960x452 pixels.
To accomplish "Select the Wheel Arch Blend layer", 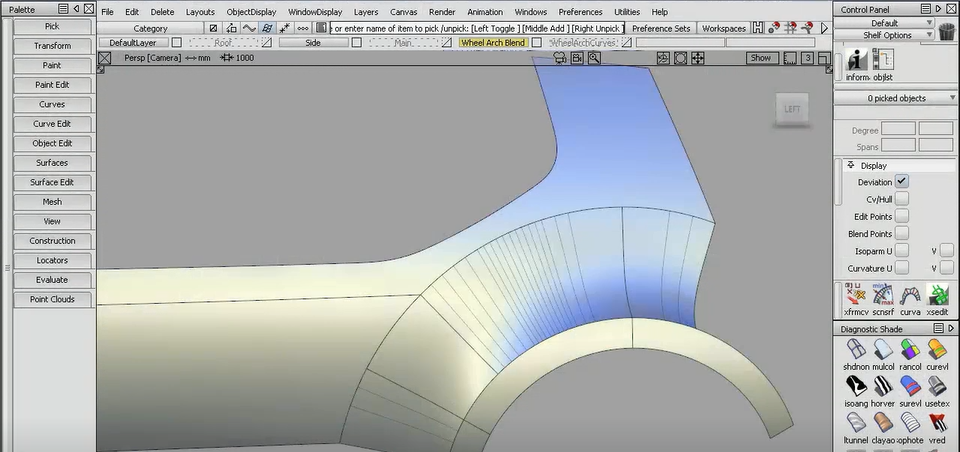I will (492, 43).
